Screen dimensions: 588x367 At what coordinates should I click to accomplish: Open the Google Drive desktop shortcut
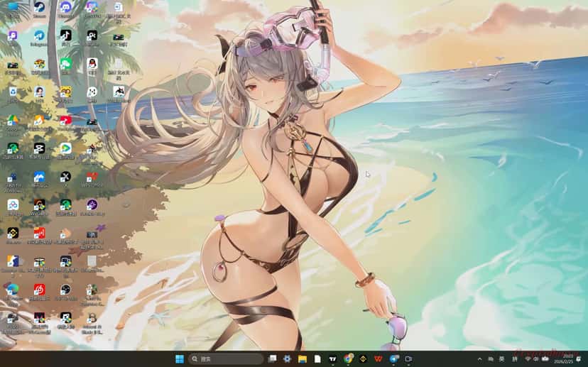pyautogui.click(x=13, y=121)
